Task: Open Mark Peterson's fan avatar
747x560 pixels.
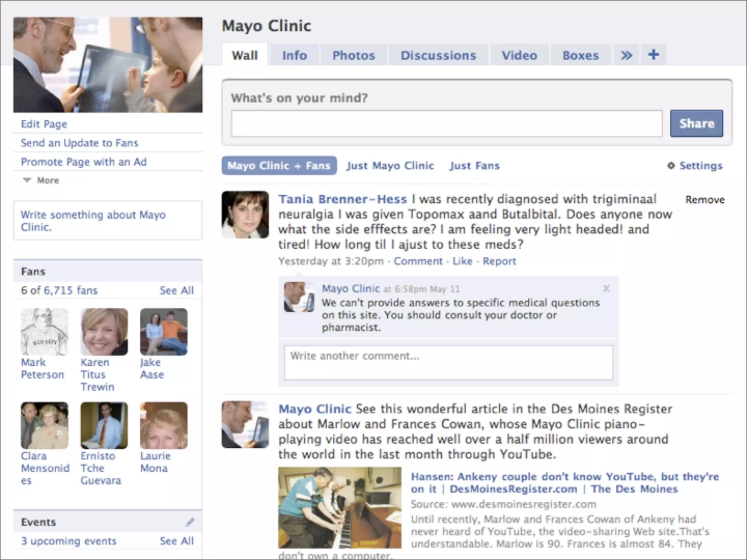Action: coord(44,332)
